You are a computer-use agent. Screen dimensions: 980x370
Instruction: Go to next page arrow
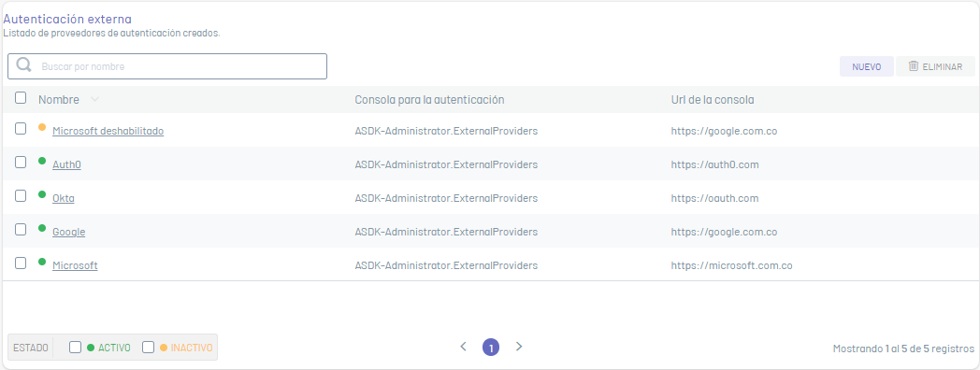pyautogui.click(x=519, y=347)
